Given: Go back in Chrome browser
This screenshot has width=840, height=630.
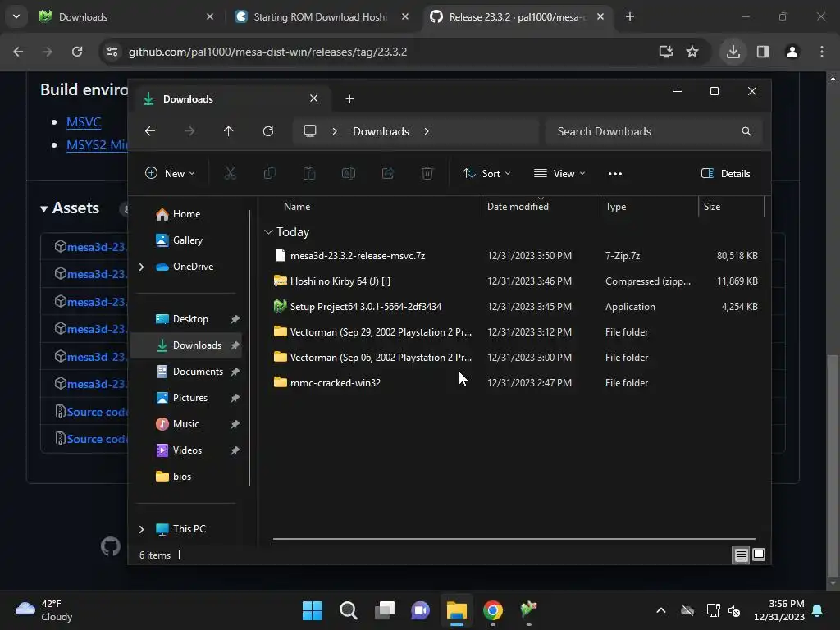Looking at the screenshot, I should pyautogui.click(x=18, y=52).
